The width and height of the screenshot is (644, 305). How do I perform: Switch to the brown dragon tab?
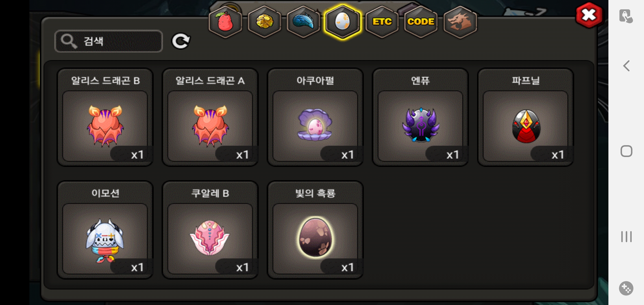tap(460, 22)
